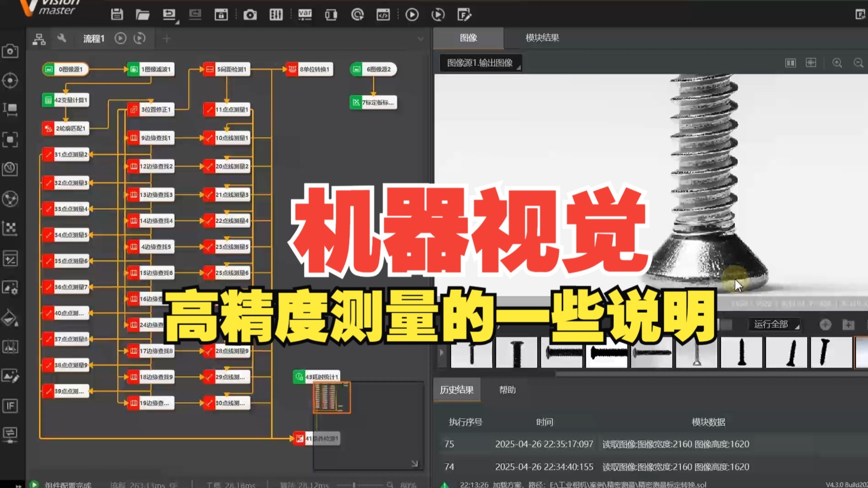Screen dimensions: 868x488
Task: Click the camera management icon in toolbar
Action: (250, 15)
